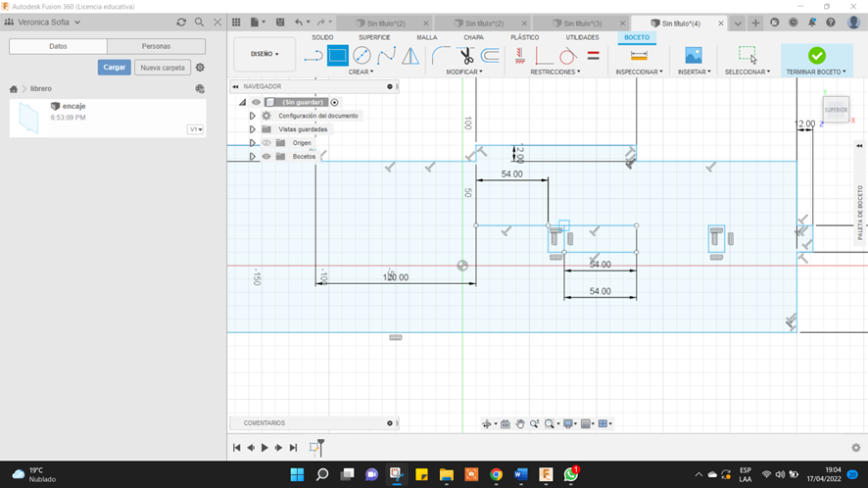This screenshot has width=868, height=488.
Task: Open the INSPECCIONAR dropdown menu
Action: pos(640,72)
